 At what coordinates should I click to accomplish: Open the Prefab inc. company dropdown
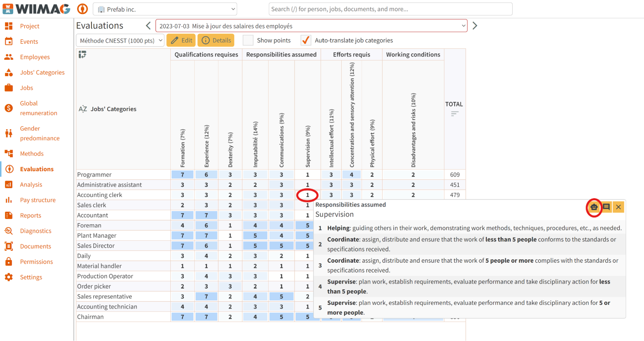point(165,9)
